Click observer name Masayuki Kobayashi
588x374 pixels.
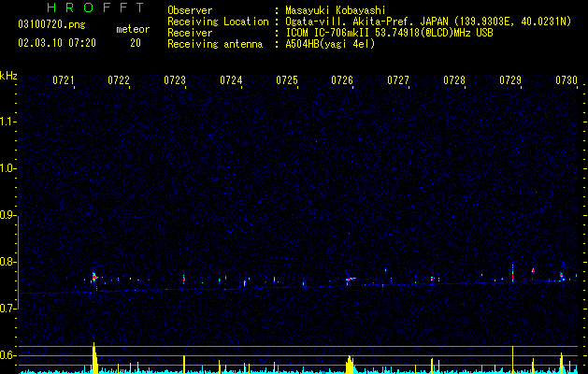click(x=336, y=10)
